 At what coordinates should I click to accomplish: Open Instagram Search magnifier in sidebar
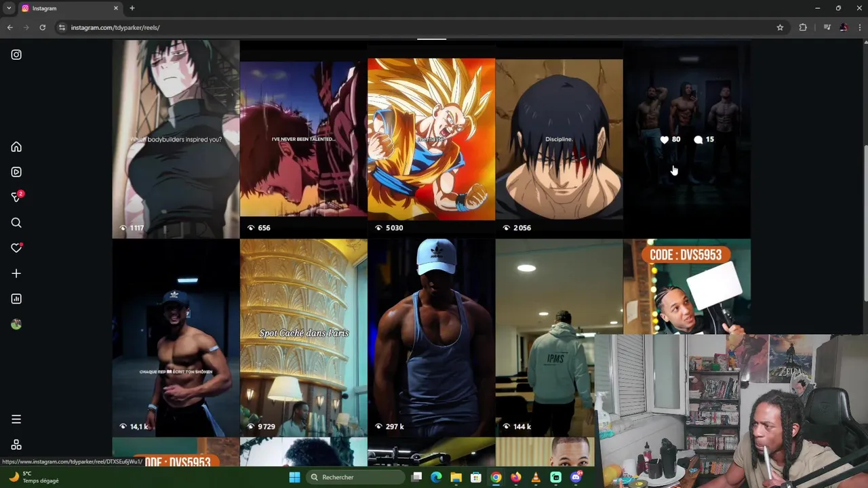16,223
